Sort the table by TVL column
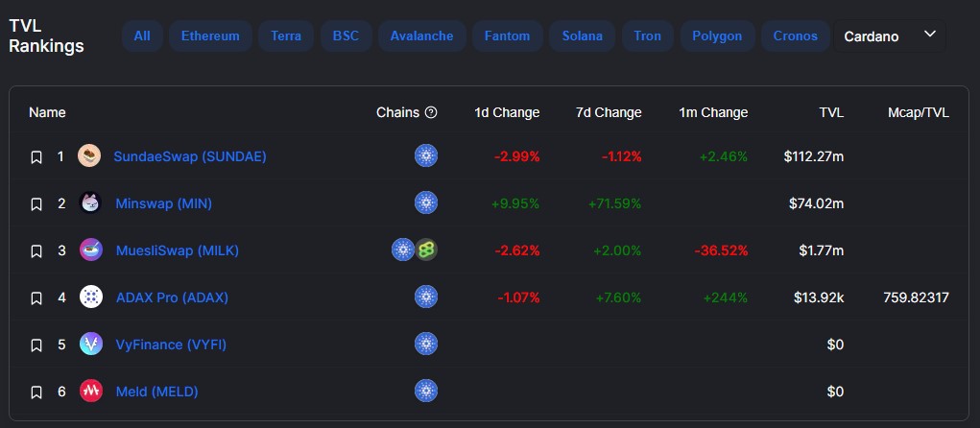Image resolution: width=980 pixels, height=428 pixels. click(x=831, y=112)
